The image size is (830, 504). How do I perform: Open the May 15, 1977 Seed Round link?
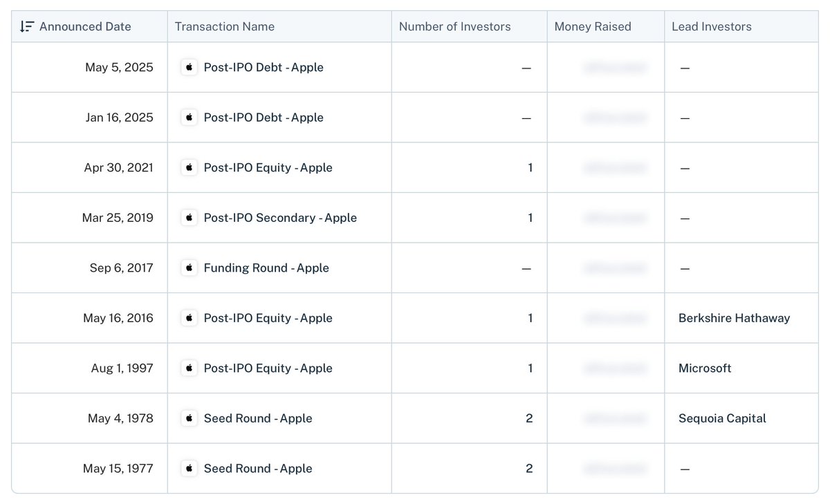click(x=258, y=468)
